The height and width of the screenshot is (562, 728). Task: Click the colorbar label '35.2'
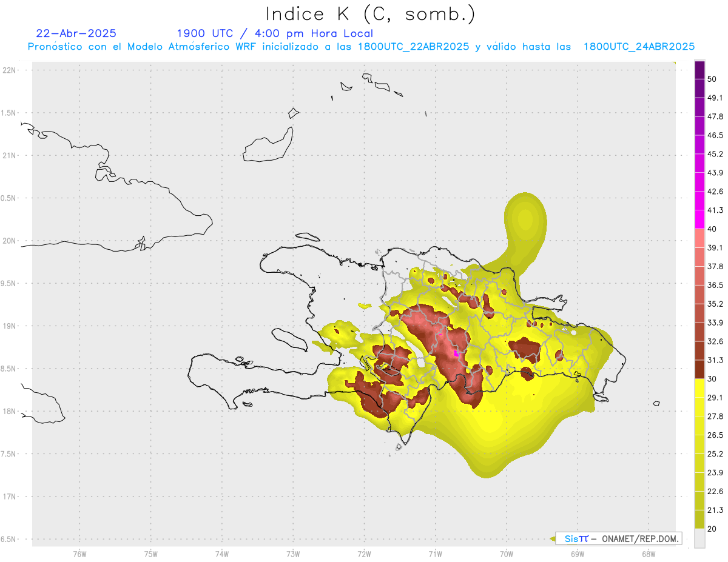coord(715,304)
